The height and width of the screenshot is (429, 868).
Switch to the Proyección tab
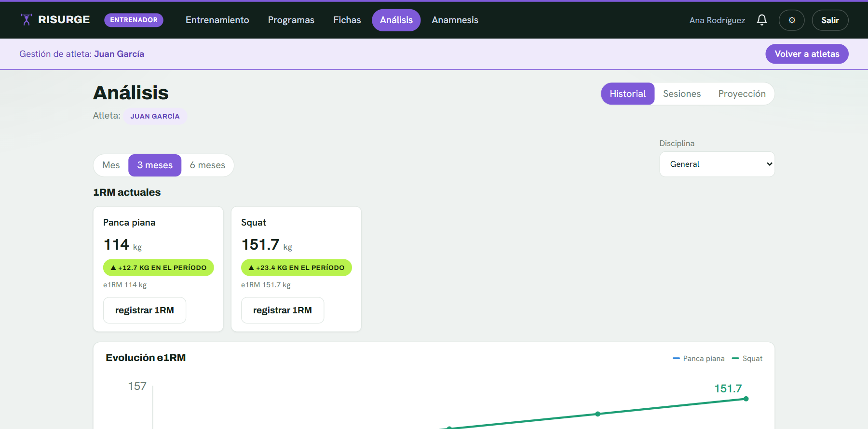(x=742, y=94)
